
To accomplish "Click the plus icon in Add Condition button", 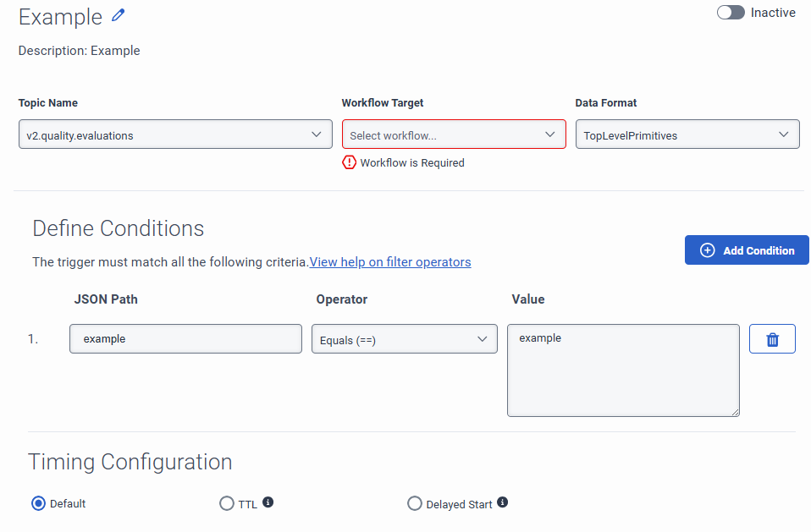I will pyautogui.click(x=708, y=250).
